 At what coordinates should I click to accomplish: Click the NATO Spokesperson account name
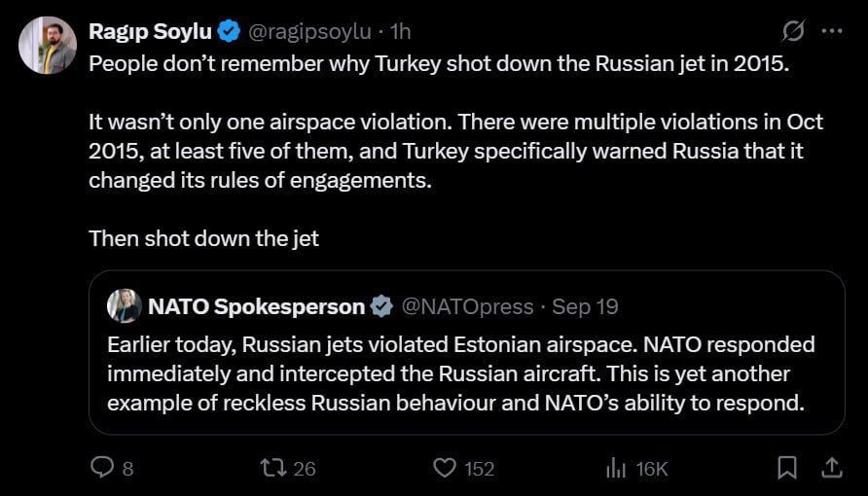(x=256, y=306)
